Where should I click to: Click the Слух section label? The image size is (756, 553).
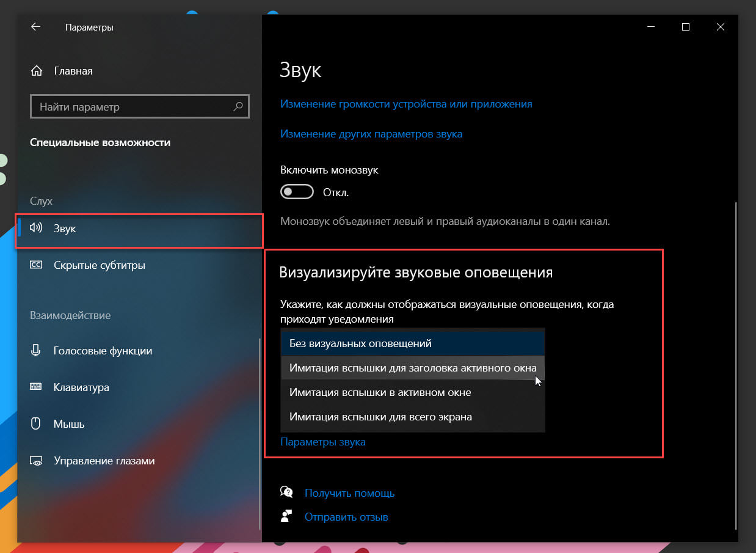pos(42,201)
